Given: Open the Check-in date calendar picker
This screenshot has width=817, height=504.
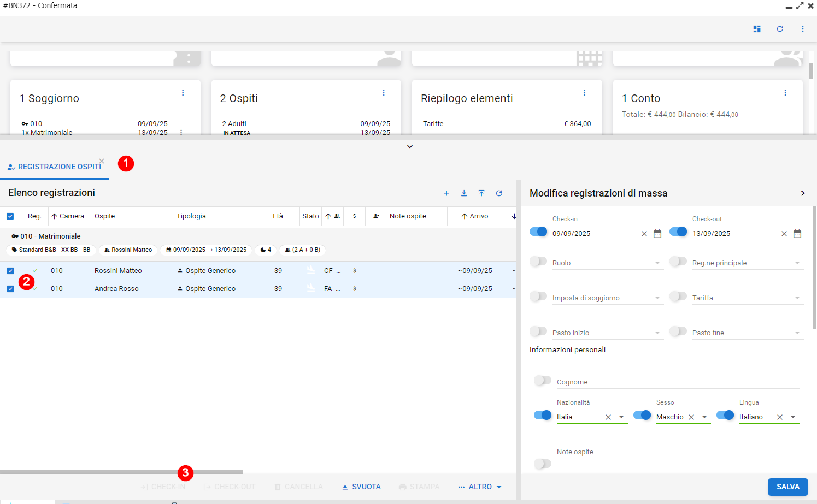Looking at the screenshot, I should [x=657, y=234].
